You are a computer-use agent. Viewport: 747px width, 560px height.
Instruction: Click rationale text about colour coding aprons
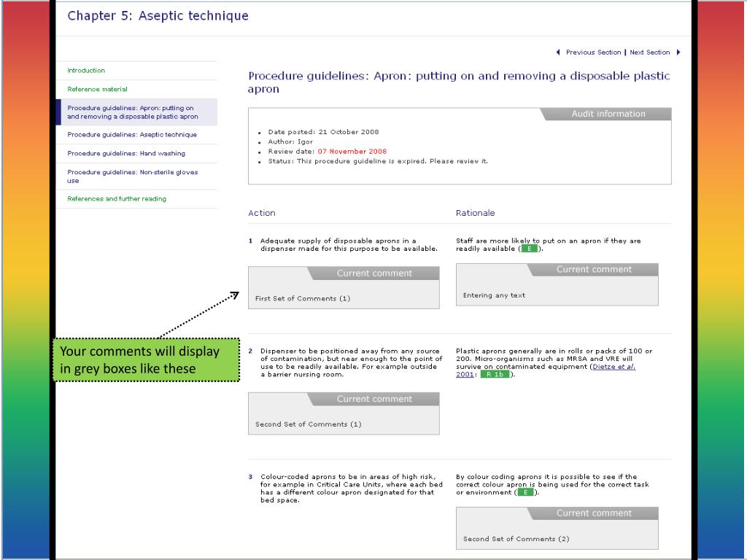552,485
